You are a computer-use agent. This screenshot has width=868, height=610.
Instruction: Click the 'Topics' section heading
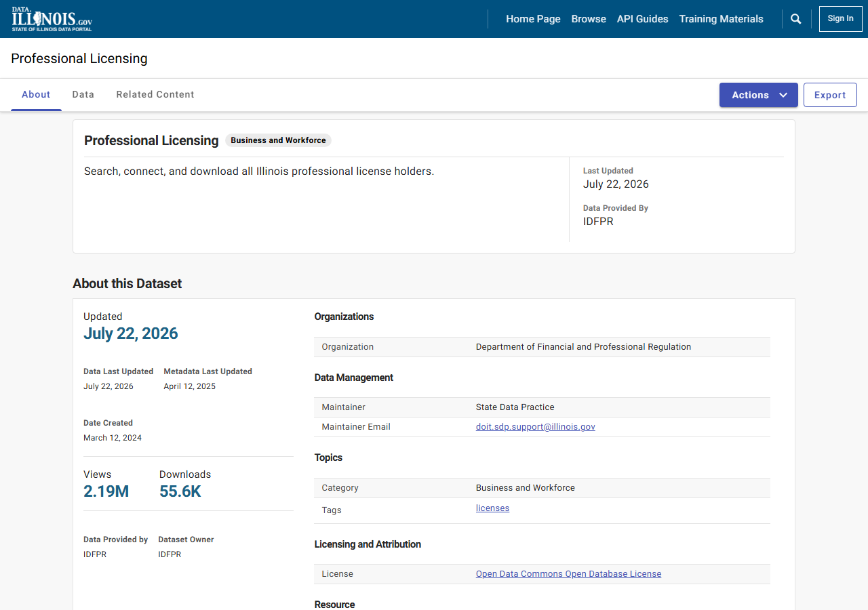[x=328, y=457]
